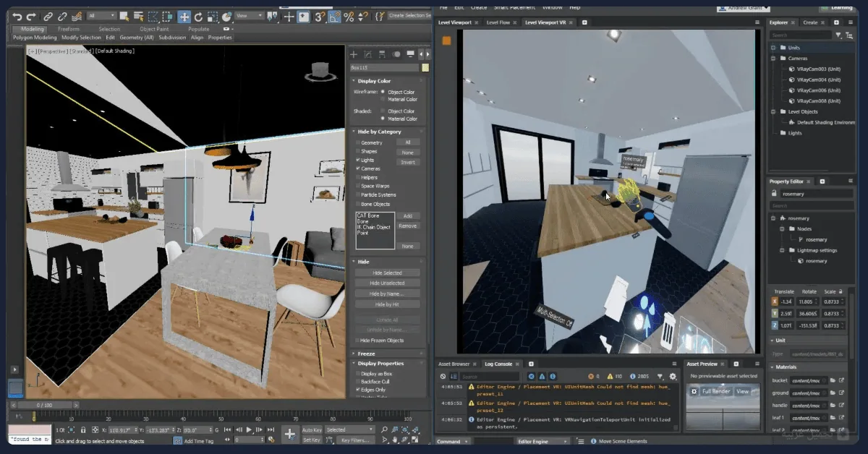Toggle the Angle Snap icon
Image resolution: width=868 pixels, height=454 pixels.
(x=333, y=16)
